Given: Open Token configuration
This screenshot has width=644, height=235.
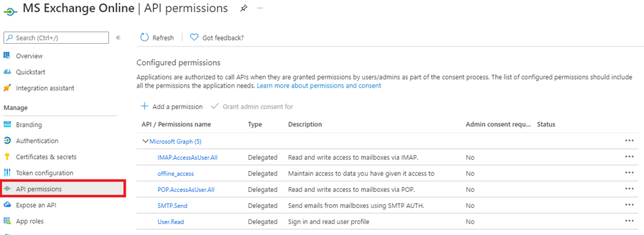Looking at the screenshot, I should pos(44,173).
